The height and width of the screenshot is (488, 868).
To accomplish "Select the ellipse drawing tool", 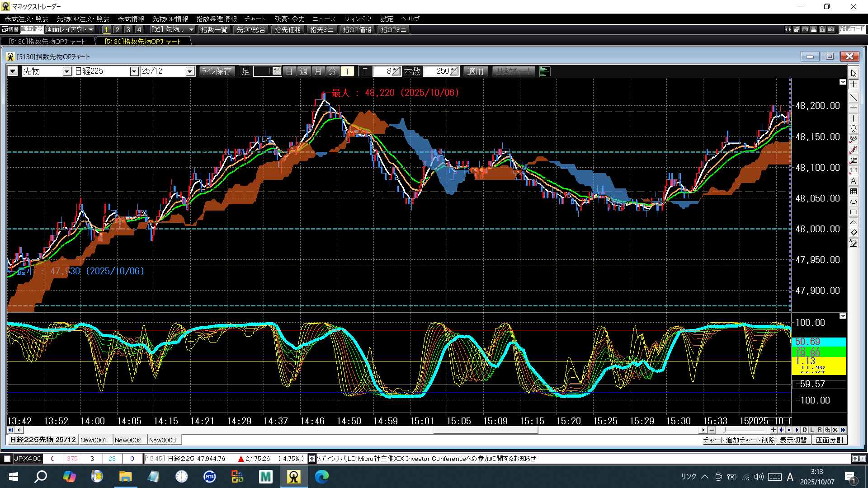I will 854,202.
